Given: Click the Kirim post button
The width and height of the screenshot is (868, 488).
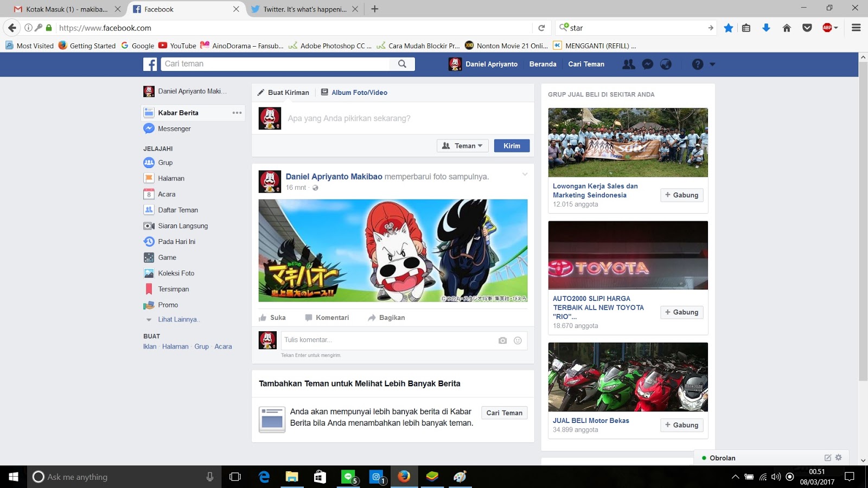Looking at the screenshot, I should (512, 146).
